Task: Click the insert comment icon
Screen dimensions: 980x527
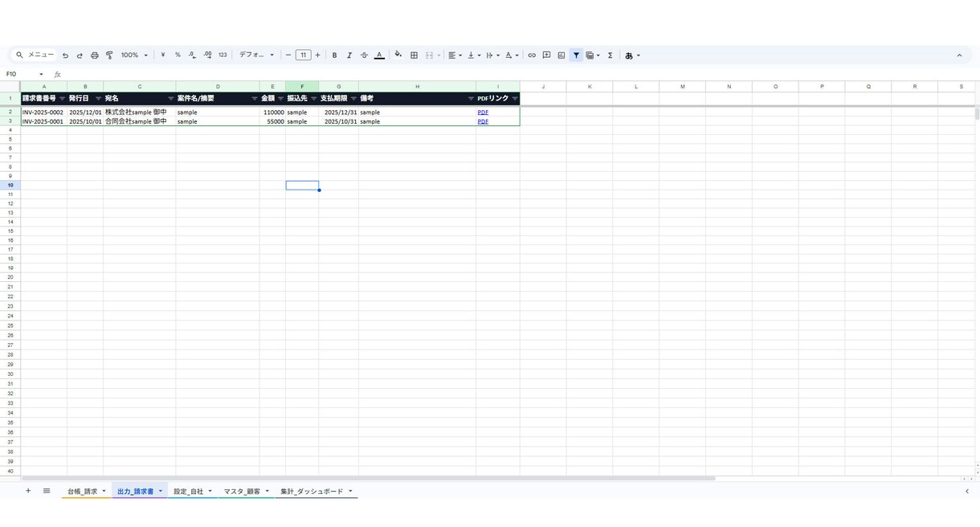Action: click(x=546, y=55)
